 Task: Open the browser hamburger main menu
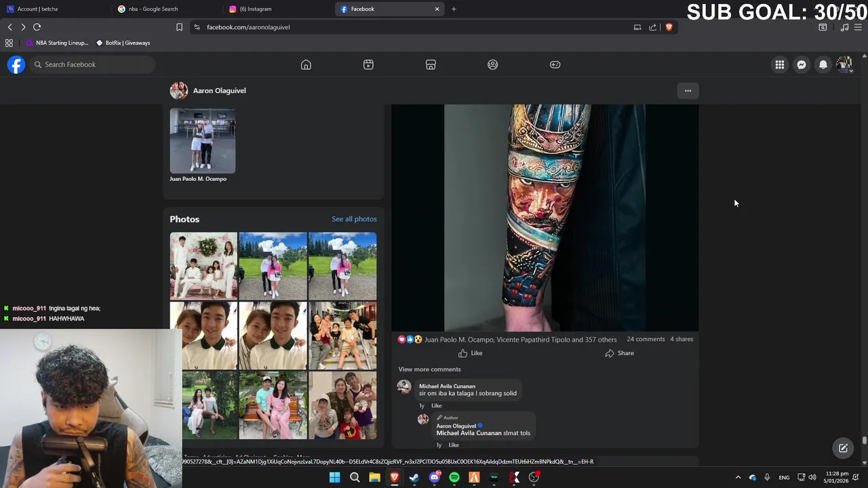(x=859, y=27)
